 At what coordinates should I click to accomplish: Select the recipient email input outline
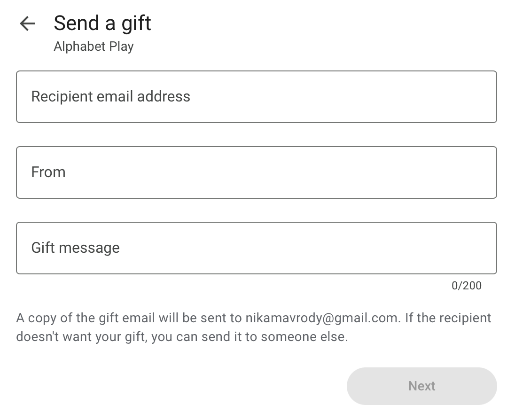coord(256,71)
